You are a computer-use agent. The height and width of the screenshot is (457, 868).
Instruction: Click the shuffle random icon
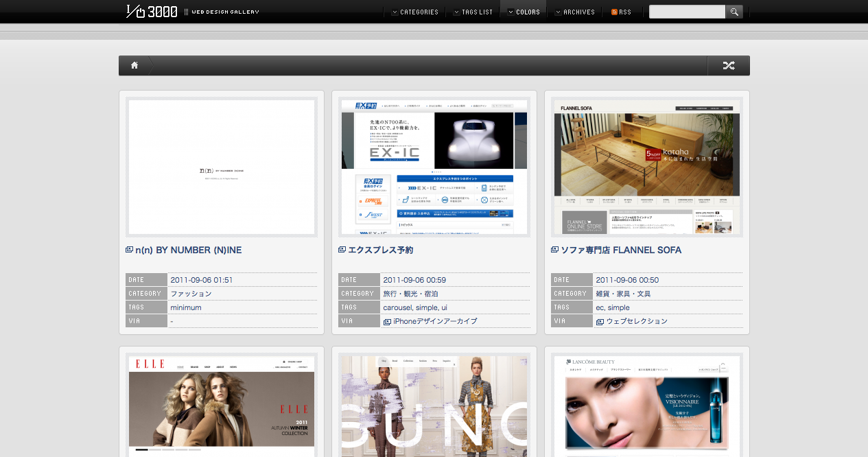[728, 65]
